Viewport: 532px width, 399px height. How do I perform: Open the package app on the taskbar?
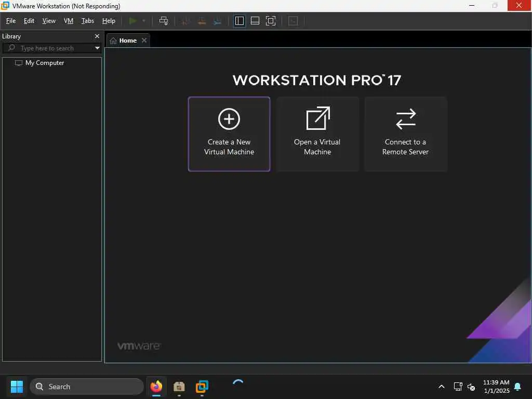coord(179,387)
